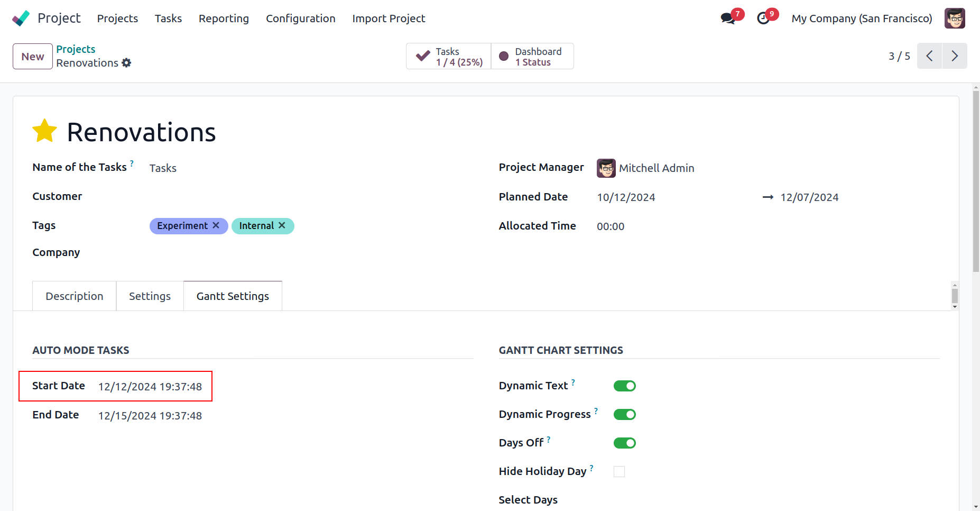
Task: Open the activities clock icon
Action: point(763,19)
